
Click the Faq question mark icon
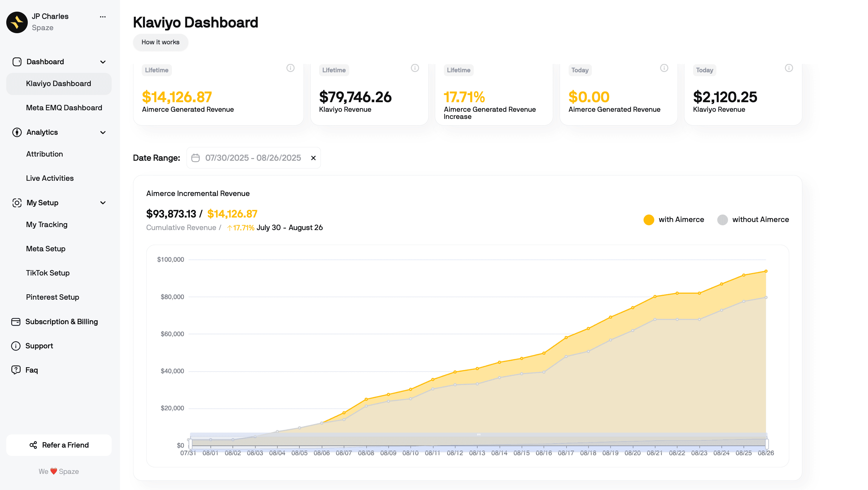(16, 370)
